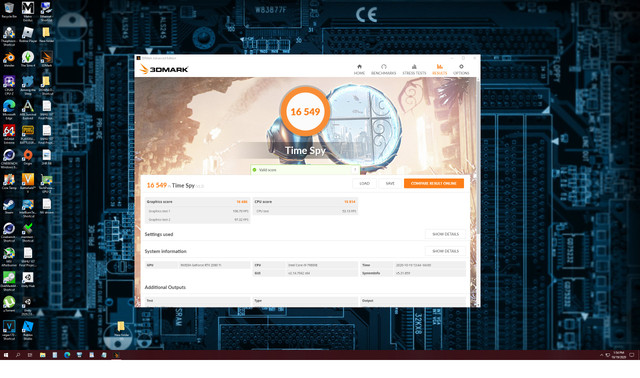The image size is (640, 378).
Task: Switch to the Benchmarks tab
Action: point(383,69)
